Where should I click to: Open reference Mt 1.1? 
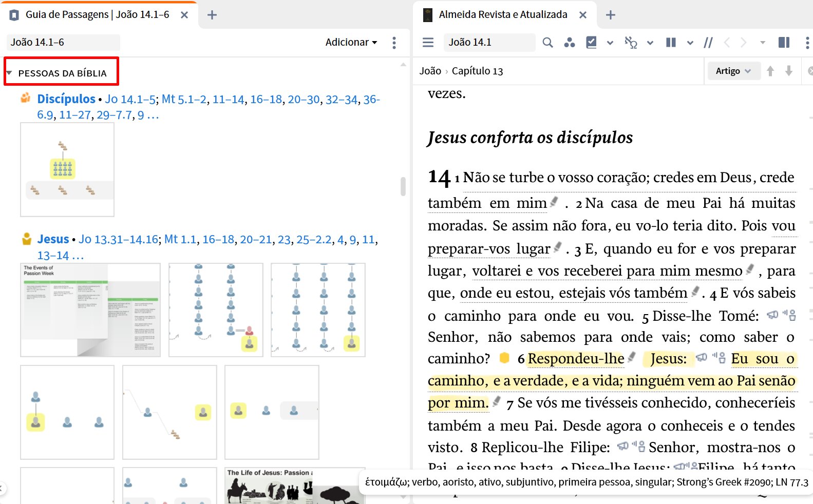coord(180,239)
